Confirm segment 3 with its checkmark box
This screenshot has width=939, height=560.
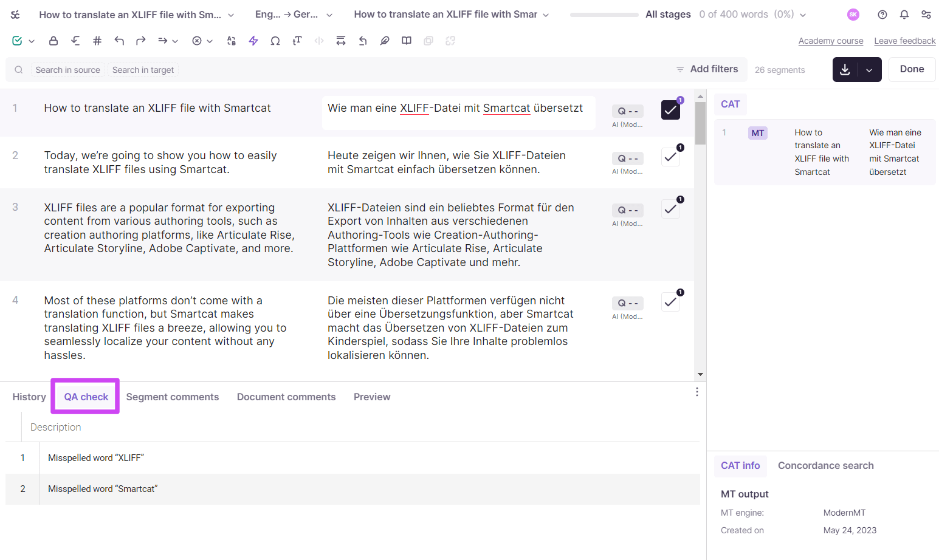pyautogui.click(x=670, y=209)
